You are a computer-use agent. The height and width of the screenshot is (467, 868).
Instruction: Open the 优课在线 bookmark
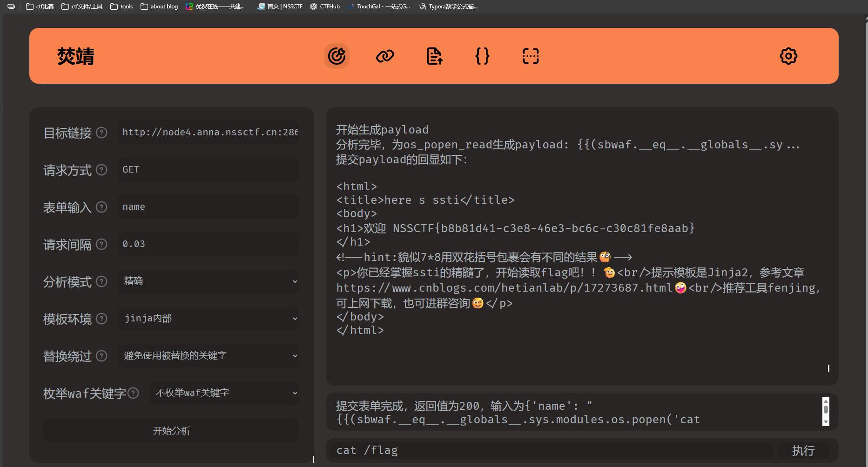coord(215,7)
